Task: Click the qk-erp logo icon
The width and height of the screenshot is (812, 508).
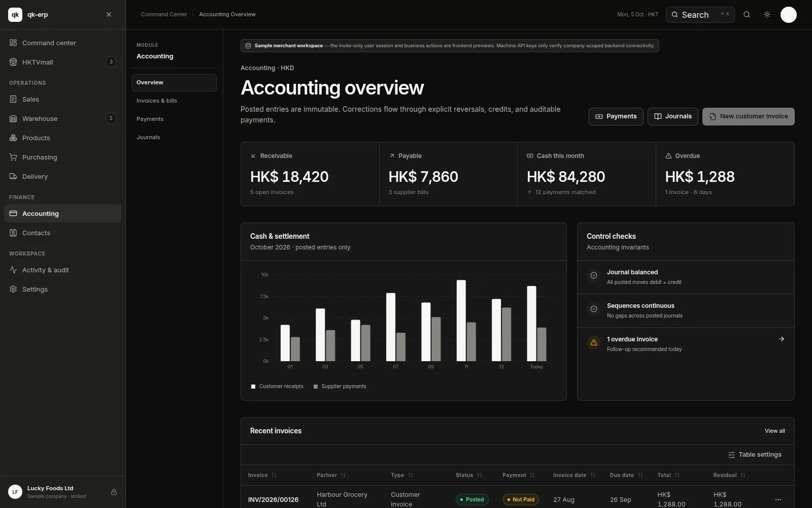Action: [x=15, y=15]
